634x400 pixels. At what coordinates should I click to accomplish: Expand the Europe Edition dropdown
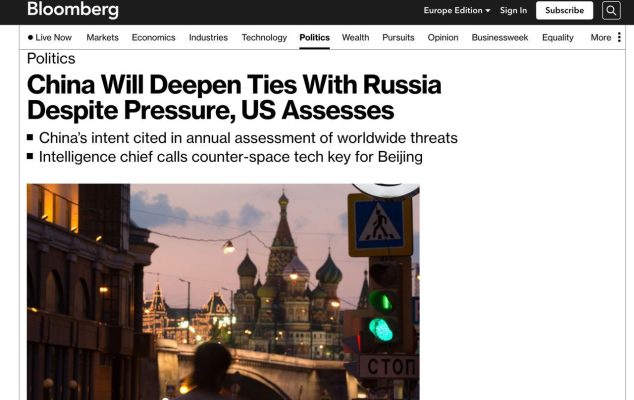click(x=457, y=11)
